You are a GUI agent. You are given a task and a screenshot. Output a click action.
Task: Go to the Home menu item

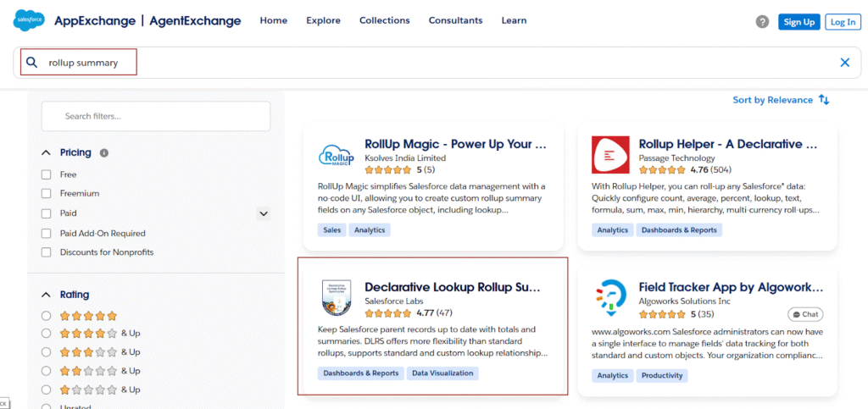coord(274,20)
